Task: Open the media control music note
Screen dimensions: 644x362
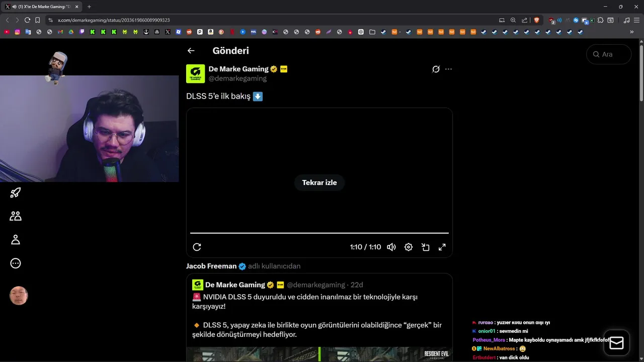Action: click(626, 20)
